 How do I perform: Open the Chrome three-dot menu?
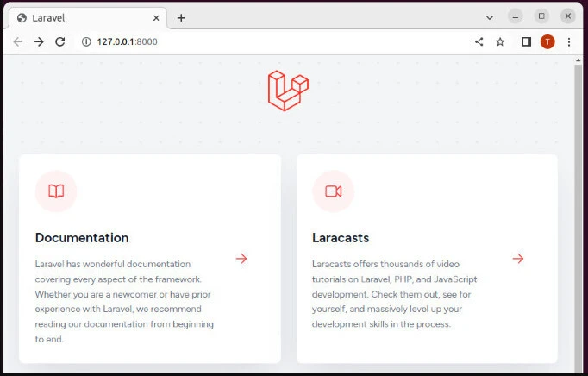click(569, 41)
